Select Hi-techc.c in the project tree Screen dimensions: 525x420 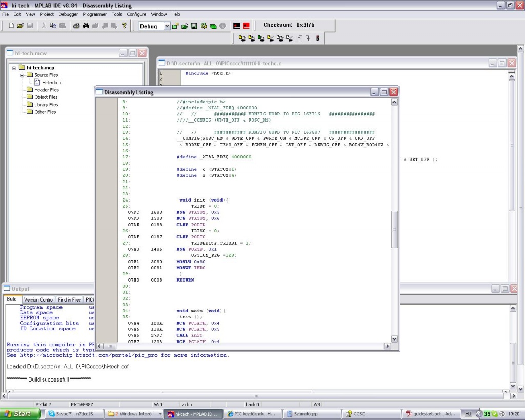click(x=52, y=82)
